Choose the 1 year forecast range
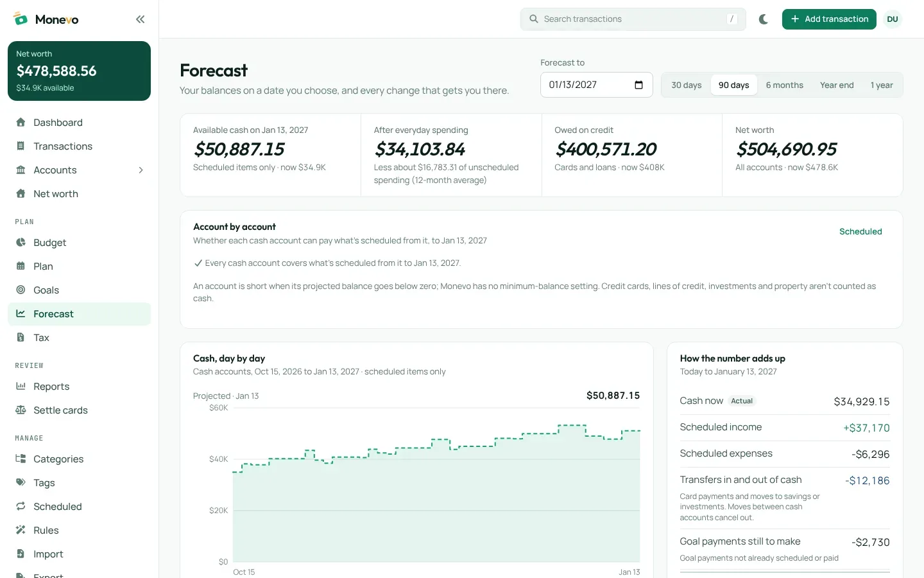Viewport: 924px width, 578px height. point(882,85)
